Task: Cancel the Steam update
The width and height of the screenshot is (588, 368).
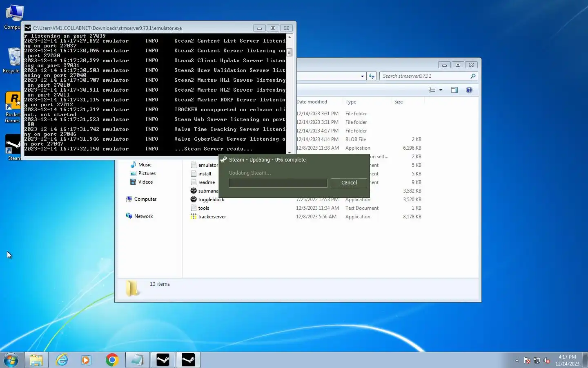Action: pyautogui.click(x=349, y=183)
